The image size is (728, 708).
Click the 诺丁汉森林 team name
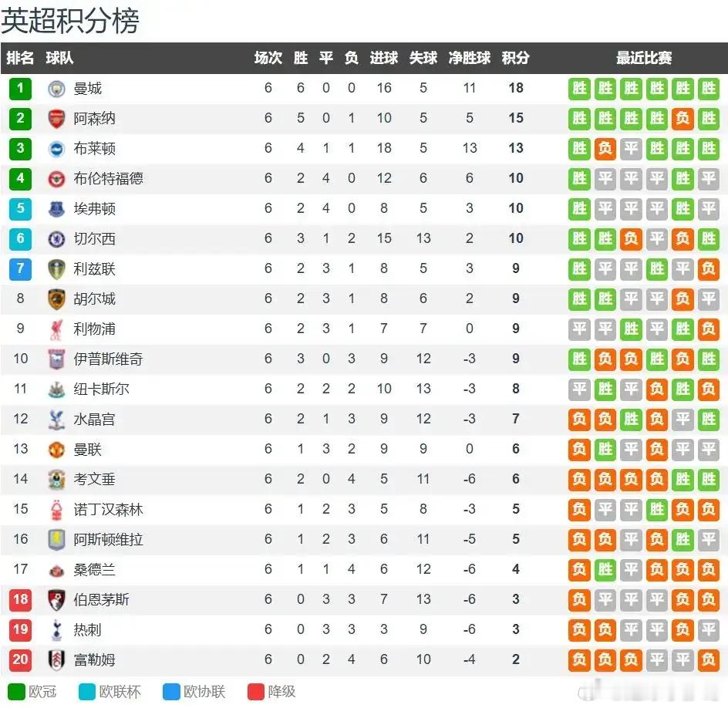pyautogui.click(x=108, y=509)
